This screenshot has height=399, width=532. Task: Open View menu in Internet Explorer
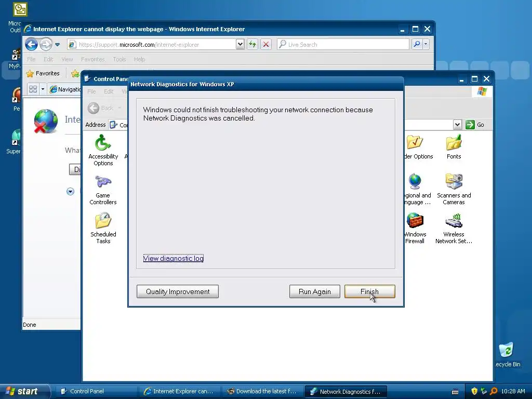click(x=67, y=59)
